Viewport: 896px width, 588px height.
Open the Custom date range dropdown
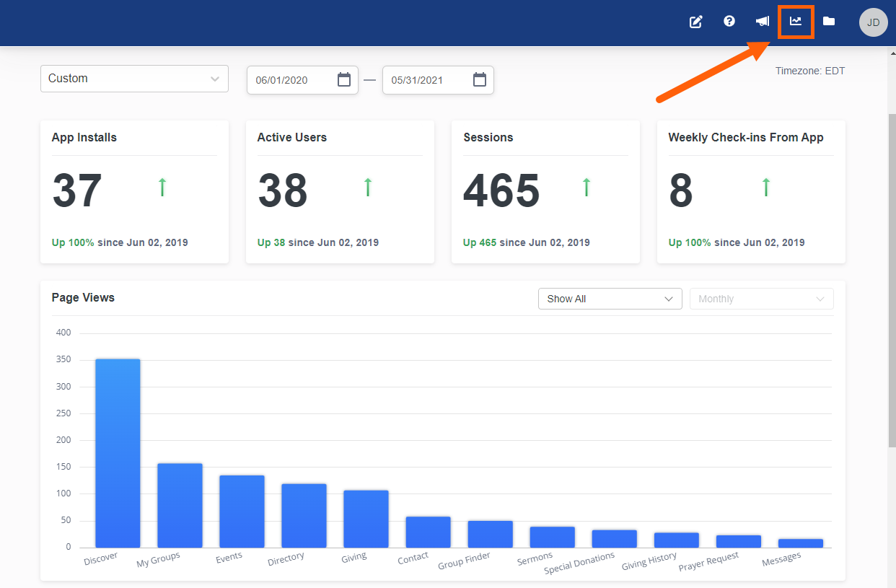click(134, 79)
